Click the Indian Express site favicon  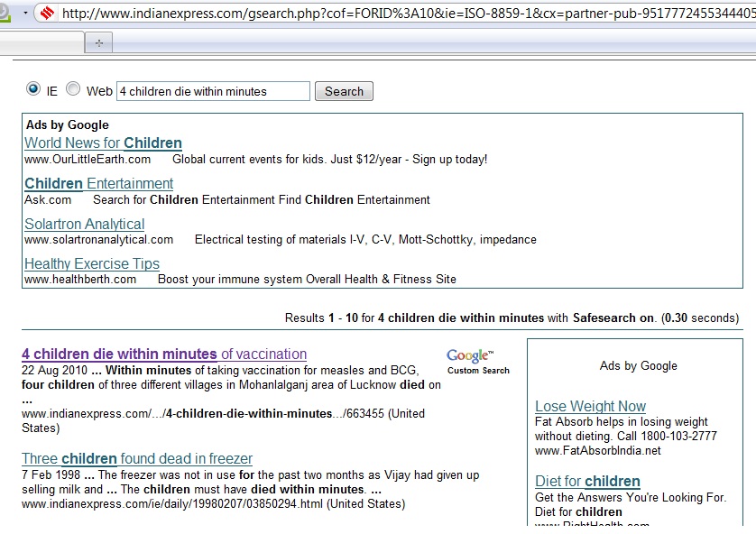click(47, 13)
